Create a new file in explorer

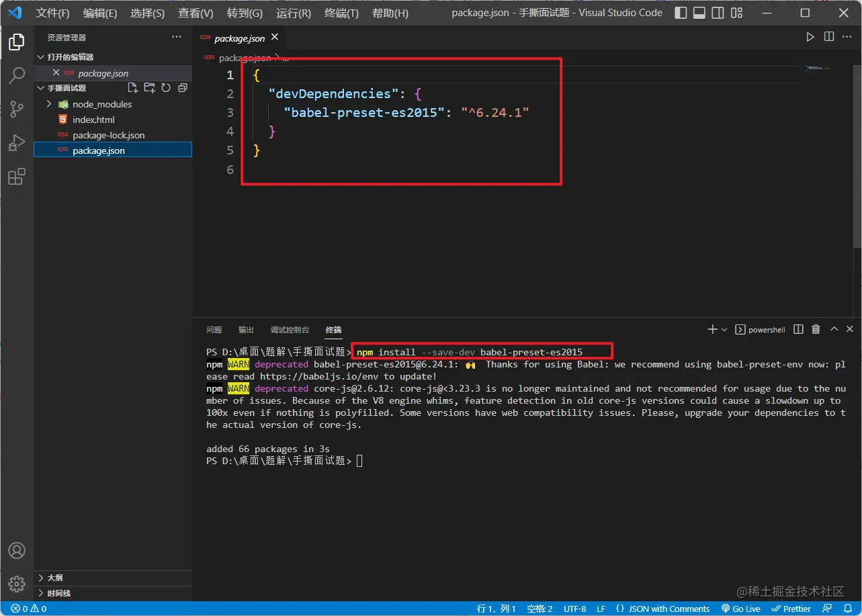pyautogui.click(x=133, y=88)
